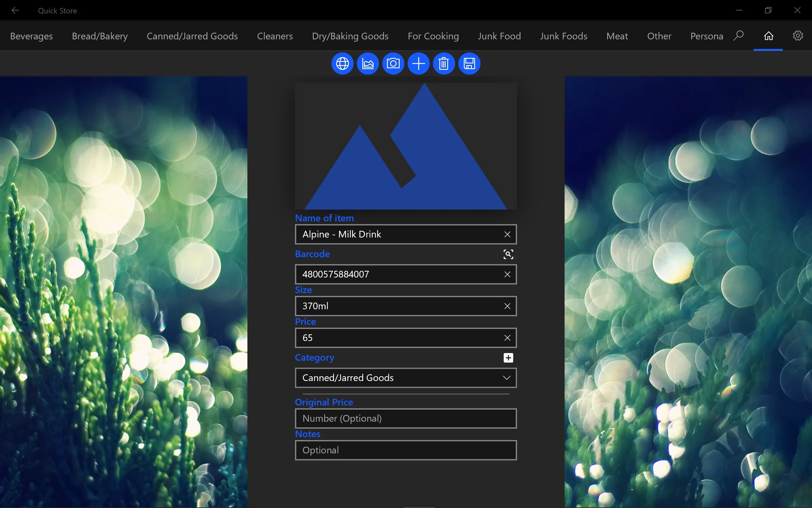Open the Canned/Jarred Goods tab
The image size is (812, 508).
point(192,36)
